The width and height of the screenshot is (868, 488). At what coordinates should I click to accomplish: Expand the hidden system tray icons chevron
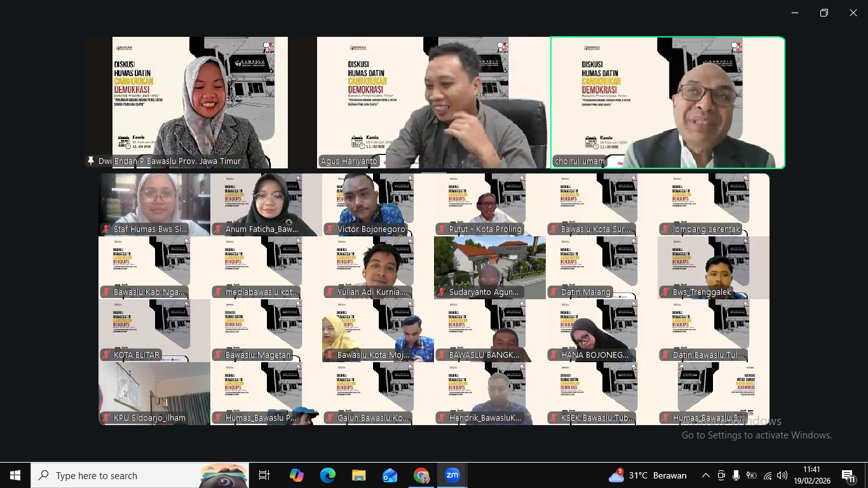706,475
